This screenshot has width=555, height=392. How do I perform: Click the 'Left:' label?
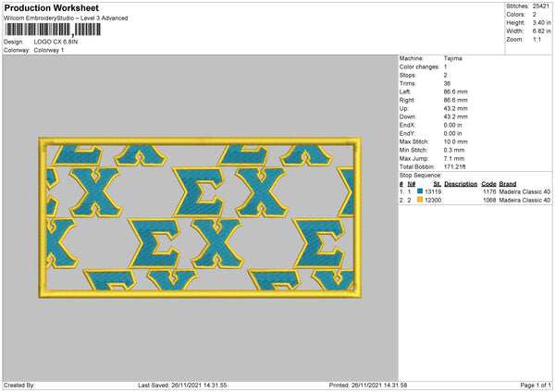pos(405,92)
